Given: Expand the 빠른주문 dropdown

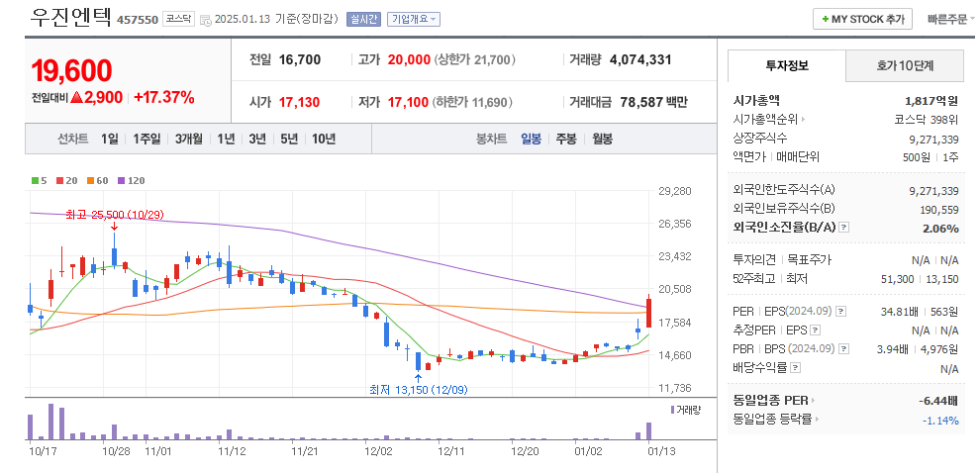Looking at the screenshot, I should (x=952, y=20).
